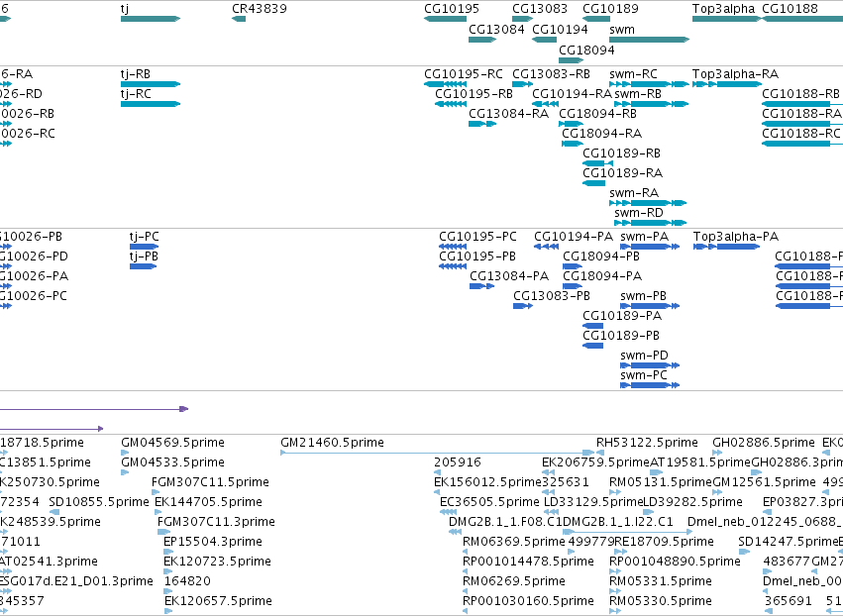Select EST EK144705.5prime

click(x=208, y=502)
